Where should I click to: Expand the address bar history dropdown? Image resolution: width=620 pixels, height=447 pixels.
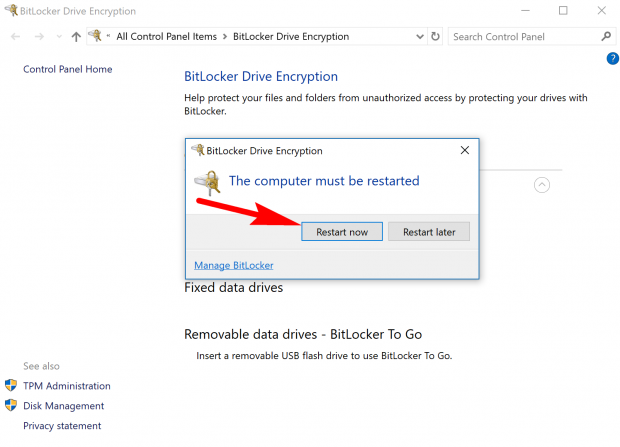417,37
